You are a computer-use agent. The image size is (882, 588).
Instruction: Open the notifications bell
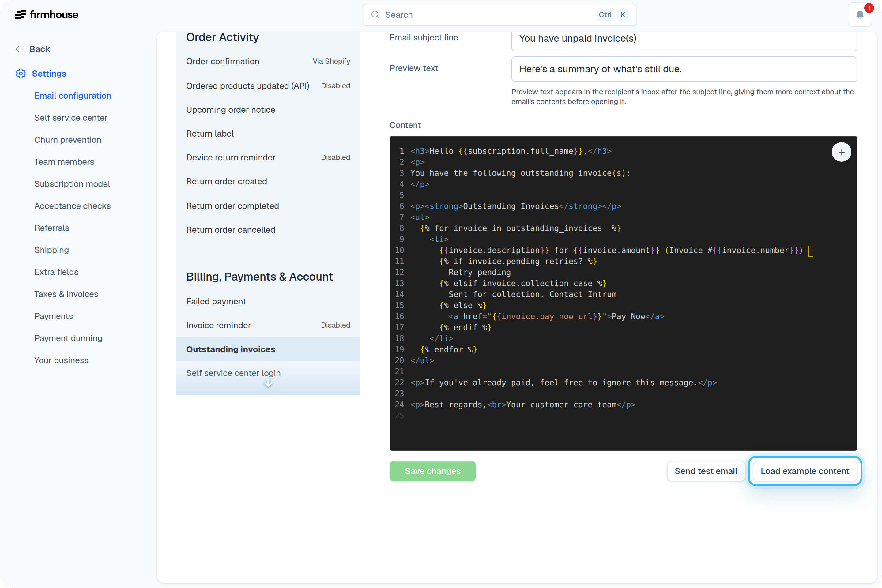pyautogui.click(x=860, y=15)
